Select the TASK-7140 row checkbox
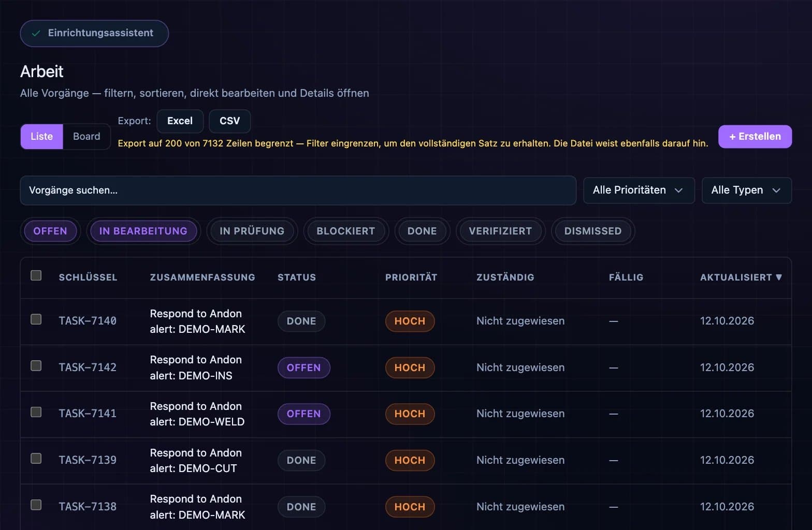Screen dimensions: 812x530 36,319
